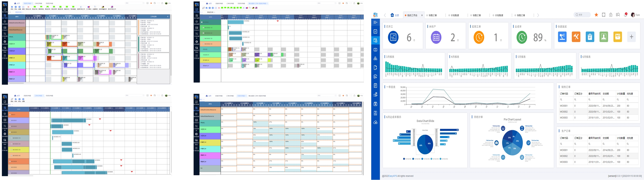The width and height of the screenshot is (644, 180).
Task: Click the orange hammer tools quick-launch icon
Action: [x=576, y=37]
